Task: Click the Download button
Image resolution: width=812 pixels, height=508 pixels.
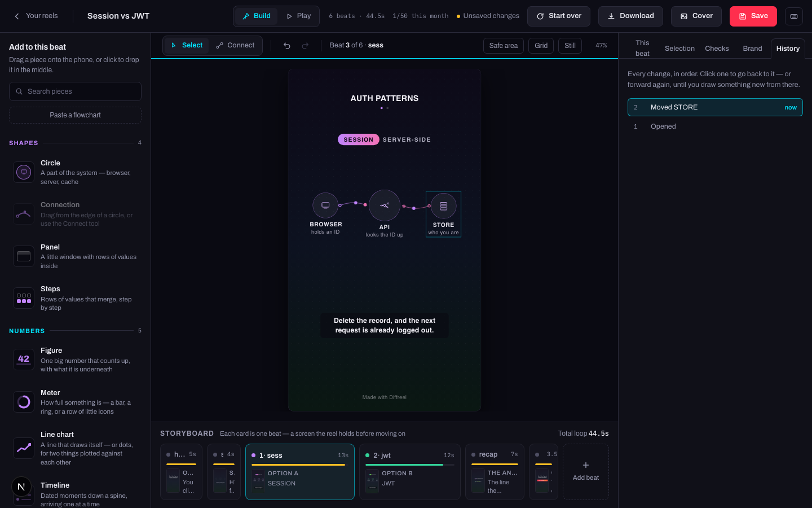Action: pyautogui.click(x=630, y=16)
